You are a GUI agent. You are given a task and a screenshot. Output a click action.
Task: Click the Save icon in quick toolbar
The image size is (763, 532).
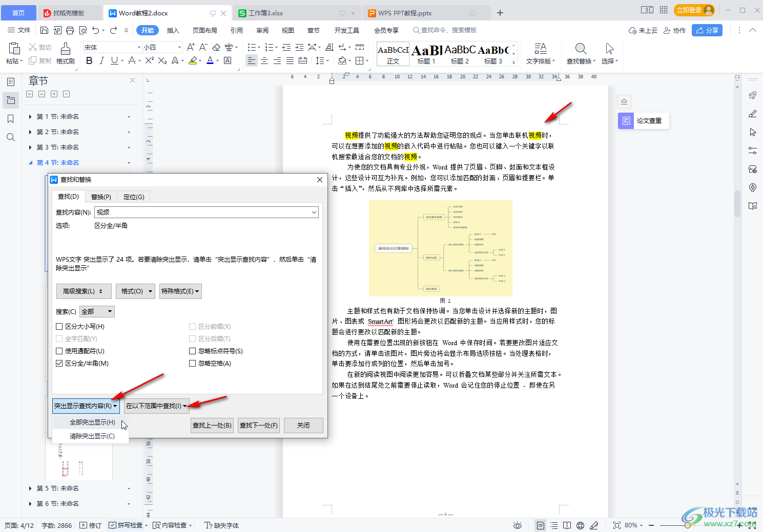tap(44, 30)
